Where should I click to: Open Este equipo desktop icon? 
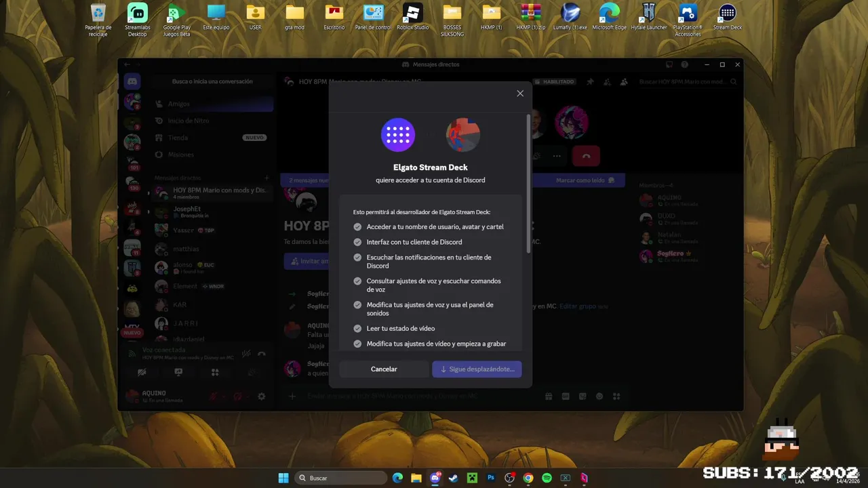(216, 17)
